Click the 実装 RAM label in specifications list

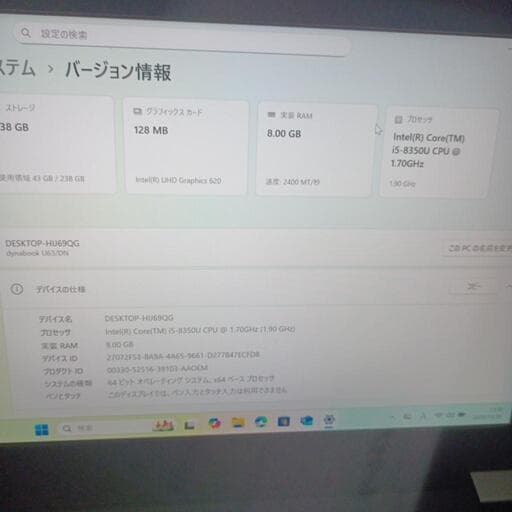tap(59, 346)
